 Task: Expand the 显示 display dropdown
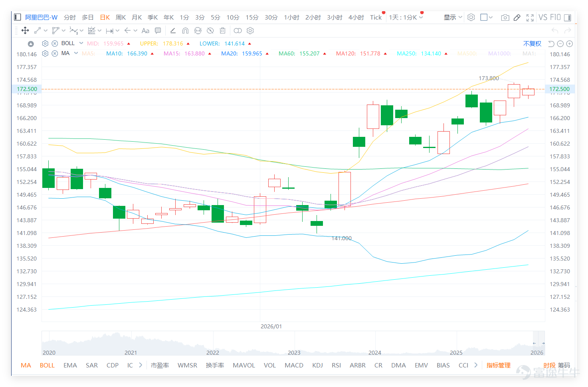pos(453,18)
